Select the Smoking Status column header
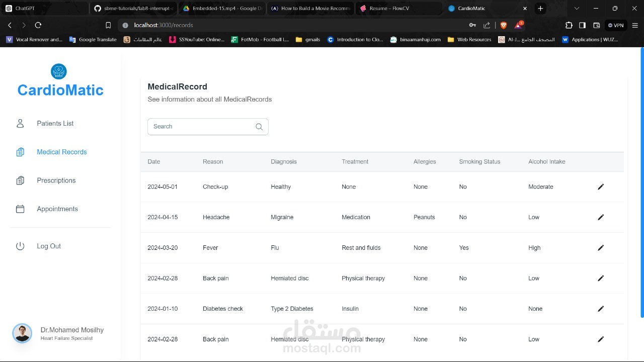The image size is (644, 362). (x=479, y=162)
